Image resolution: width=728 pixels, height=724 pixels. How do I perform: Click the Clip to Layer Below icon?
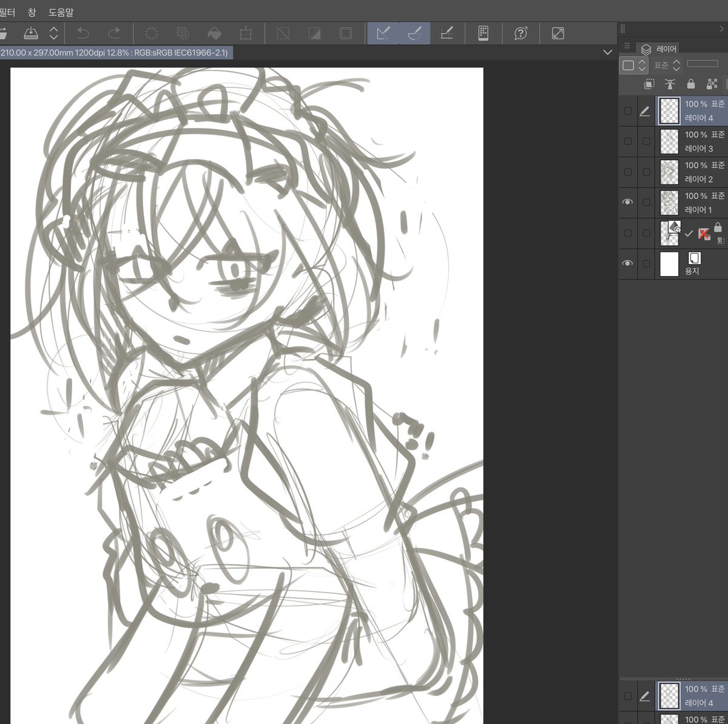[x=649, y=84]
